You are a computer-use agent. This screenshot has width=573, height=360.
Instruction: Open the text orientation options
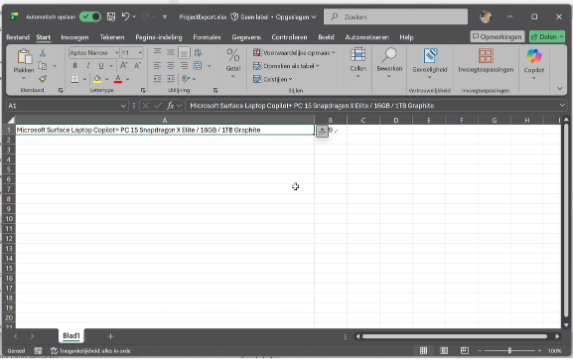(x=188, y=79)
